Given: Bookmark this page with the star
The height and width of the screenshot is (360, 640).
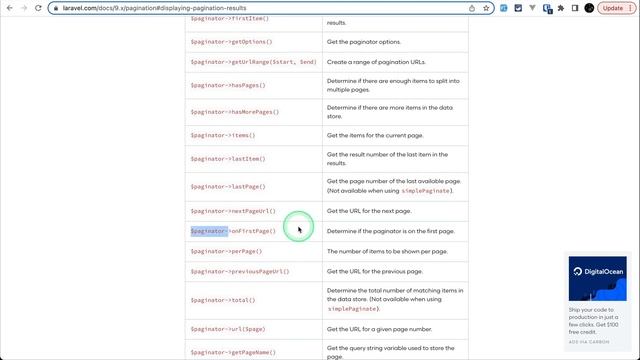Looking at the screenshot, I should 486,8.
